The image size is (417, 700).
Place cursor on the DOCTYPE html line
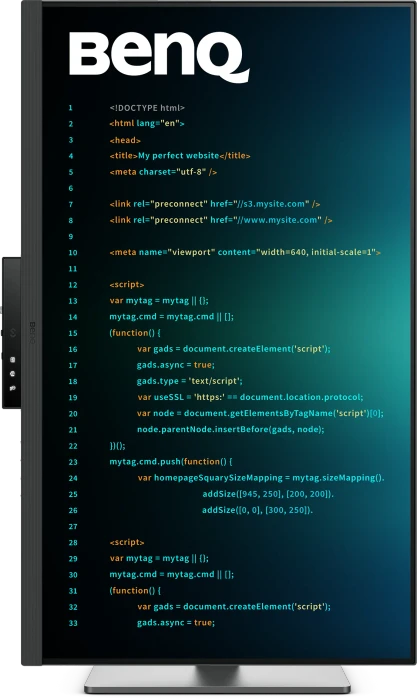click(147, 108)
